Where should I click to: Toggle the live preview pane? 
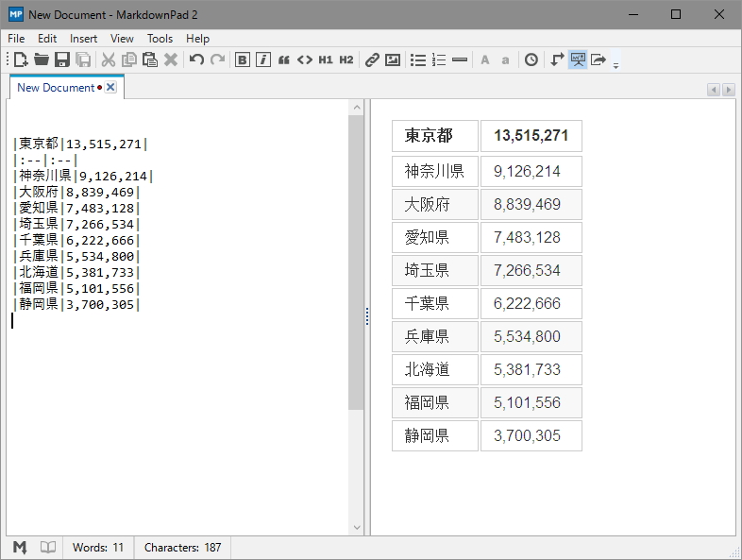point(578,59)
